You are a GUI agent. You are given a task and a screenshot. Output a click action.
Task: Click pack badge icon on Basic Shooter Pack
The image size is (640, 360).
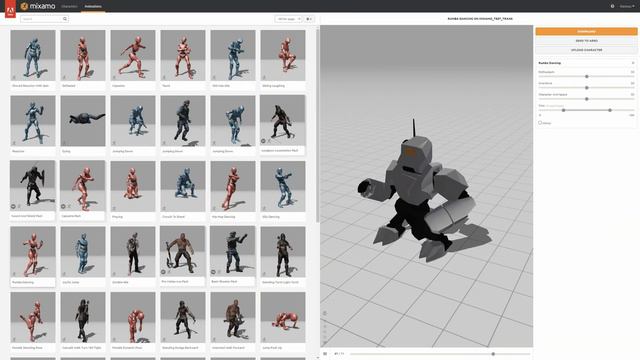(x=213, y=271)
